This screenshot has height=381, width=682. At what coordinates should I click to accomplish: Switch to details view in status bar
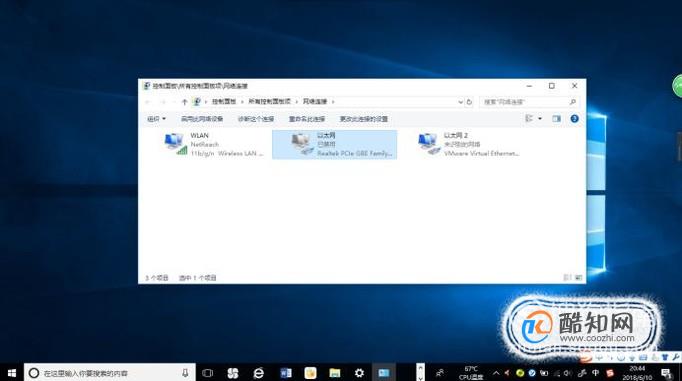tap(567, 277)
